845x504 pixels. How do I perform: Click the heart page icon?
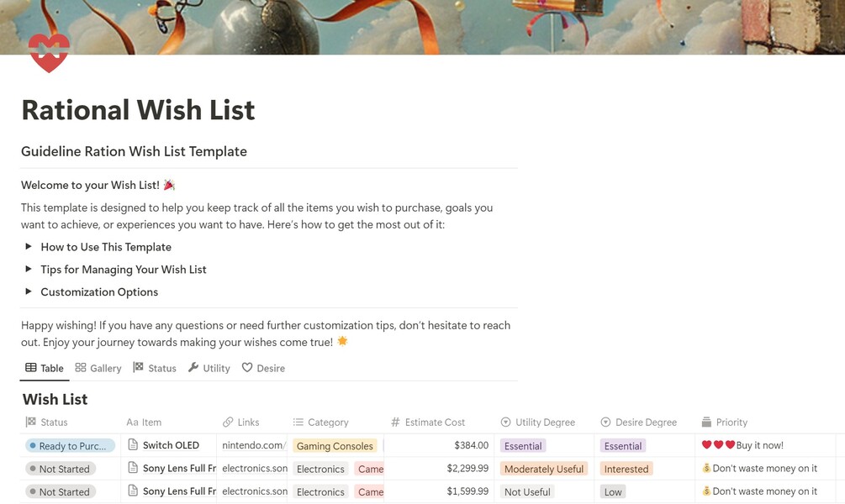(49, 52)
